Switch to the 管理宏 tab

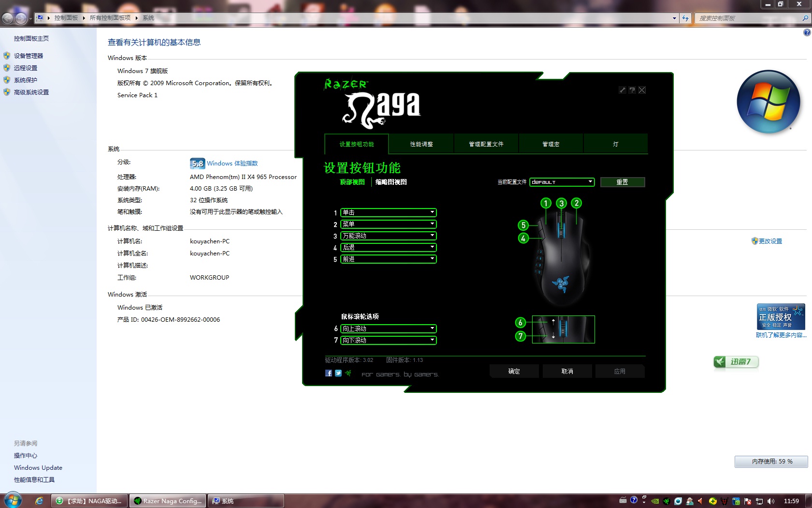click(x=551, y=144)
